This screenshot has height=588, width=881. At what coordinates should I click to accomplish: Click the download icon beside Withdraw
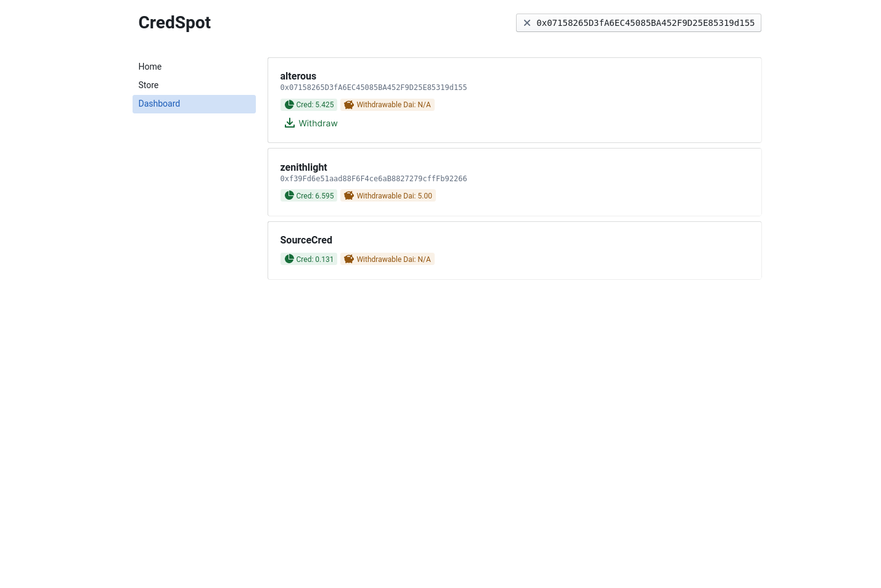pos(290,123)
